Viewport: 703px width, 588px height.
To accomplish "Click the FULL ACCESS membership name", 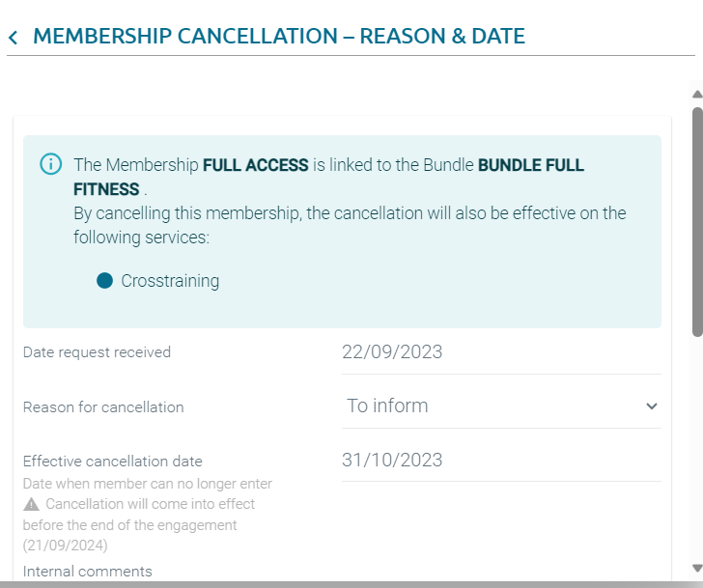I will 255,165.
